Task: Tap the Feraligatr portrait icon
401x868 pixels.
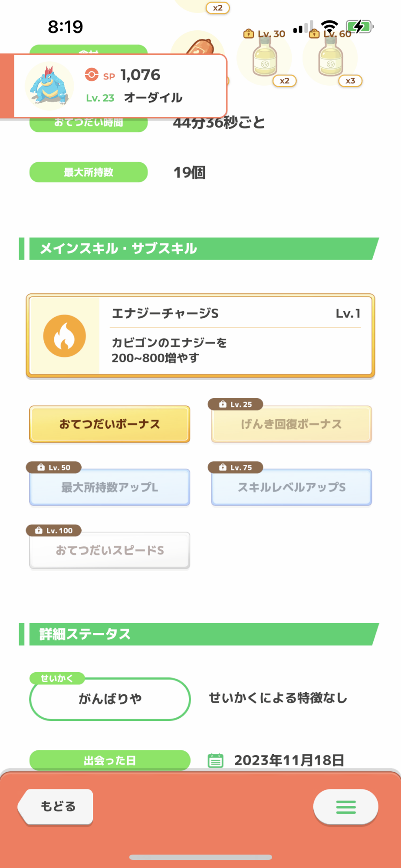Action: (x=49, y=85)
